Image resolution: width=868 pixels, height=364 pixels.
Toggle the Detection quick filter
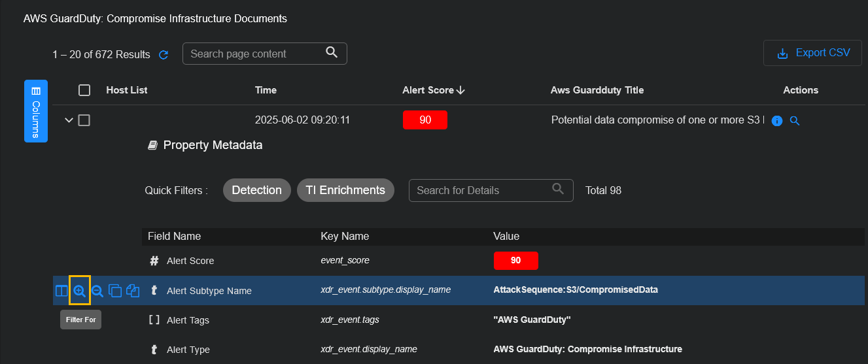pos(256,190)
